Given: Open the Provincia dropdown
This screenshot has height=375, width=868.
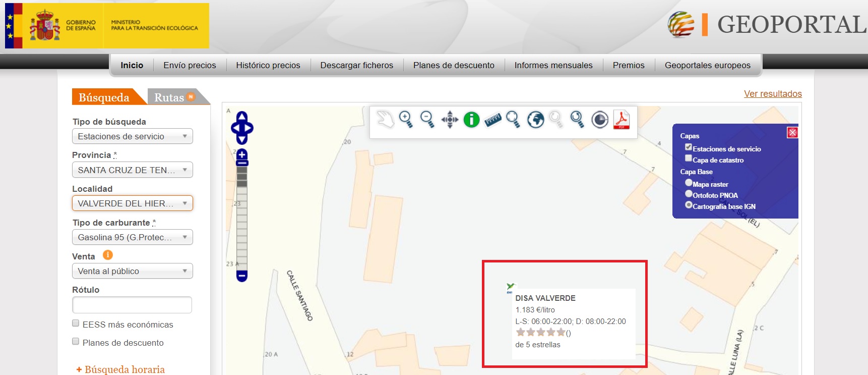Looking at the screenshot, I should pos(133,170).
